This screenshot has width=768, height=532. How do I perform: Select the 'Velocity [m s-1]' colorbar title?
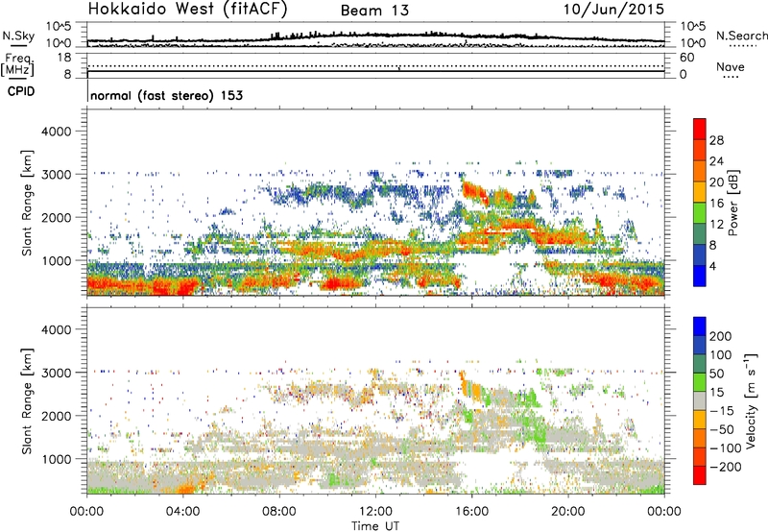(751, 400)
